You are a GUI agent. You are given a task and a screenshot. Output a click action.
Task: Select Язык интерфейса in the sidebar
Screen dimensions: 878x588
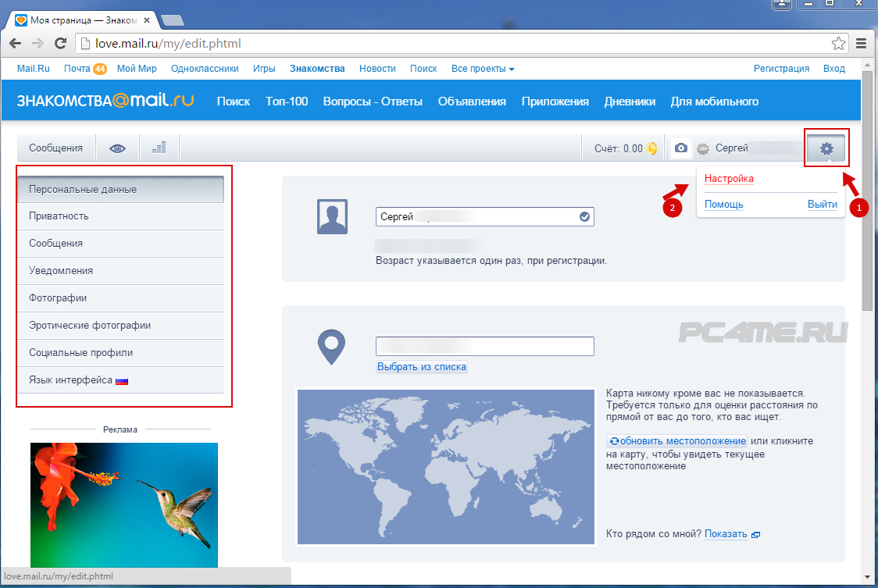[120, 380]
